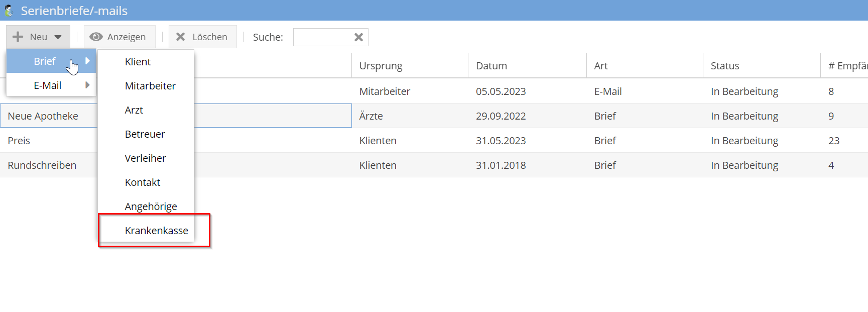
Task: Choose Angehörige menu entry
Action: pyautogui.click(x=151, y=206)
